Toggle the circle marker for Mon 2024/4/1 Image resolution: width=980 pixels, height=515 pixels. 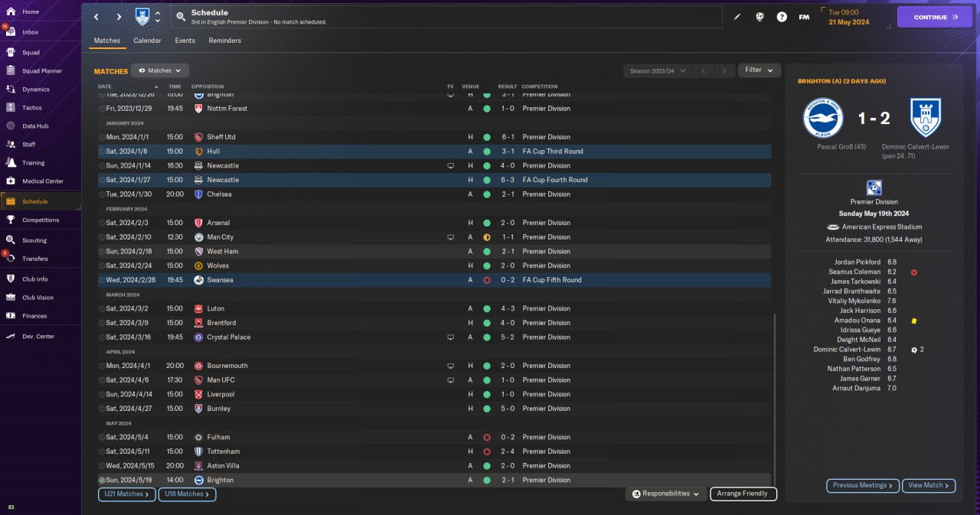[102, 366]
